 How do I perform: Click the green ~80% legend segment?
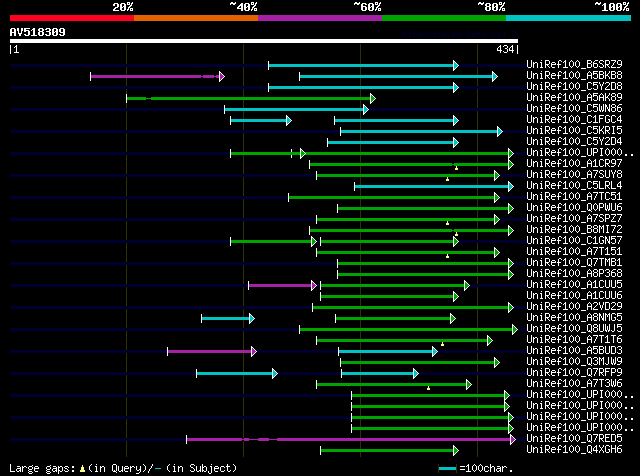(444, 18)
